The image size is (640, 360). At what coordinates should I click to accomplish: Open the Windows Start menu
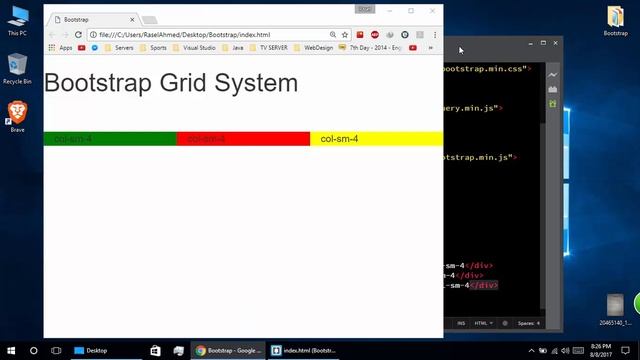coord(11,351)
